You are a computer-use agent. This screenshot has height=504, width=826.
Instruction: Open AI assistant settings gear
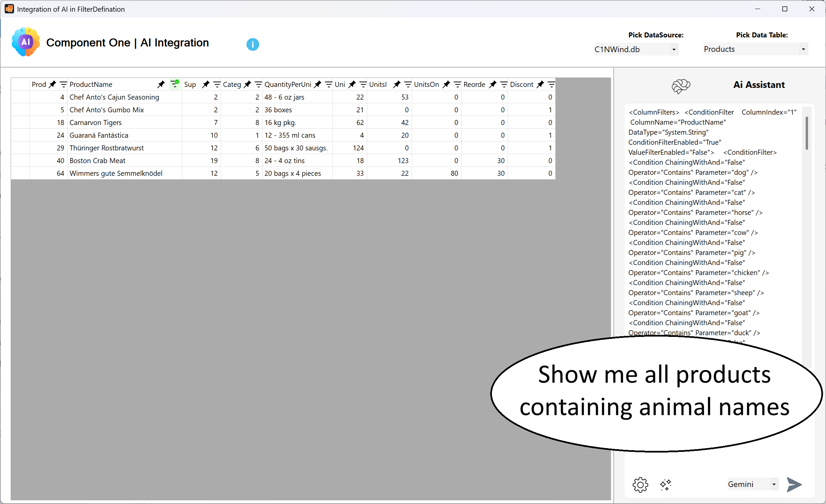point(640,484)
